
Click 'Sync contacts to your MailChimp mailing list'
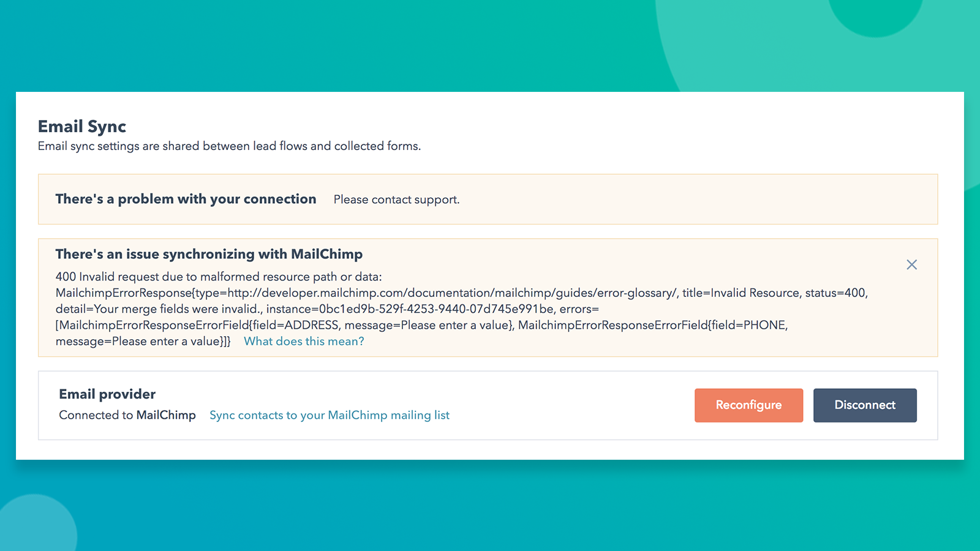[x=329, y=414]
